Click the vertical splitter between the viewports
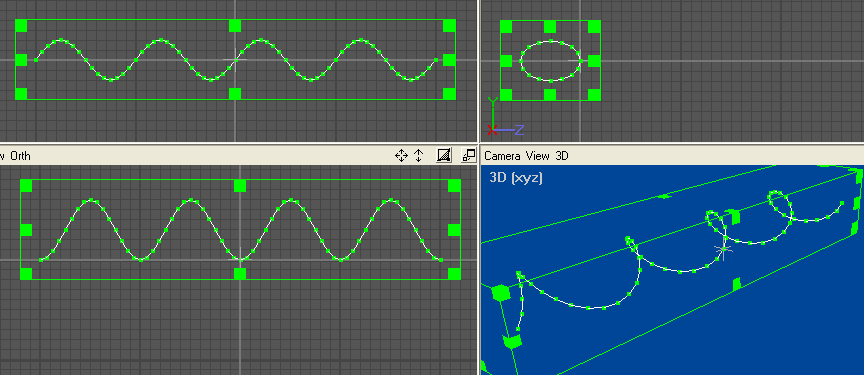864x375 pixels. point(479,187)
